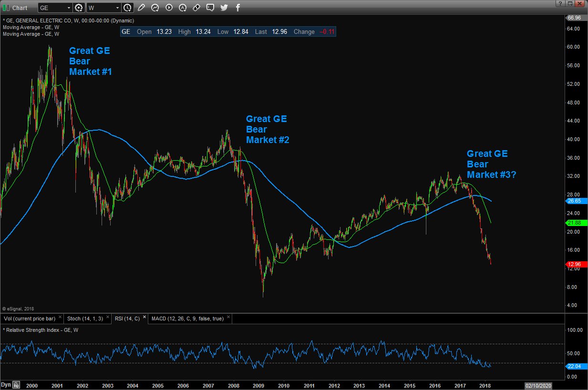Click the 2000 label on time axis
This screenshot has width=588, height=390.
(31, 385)
